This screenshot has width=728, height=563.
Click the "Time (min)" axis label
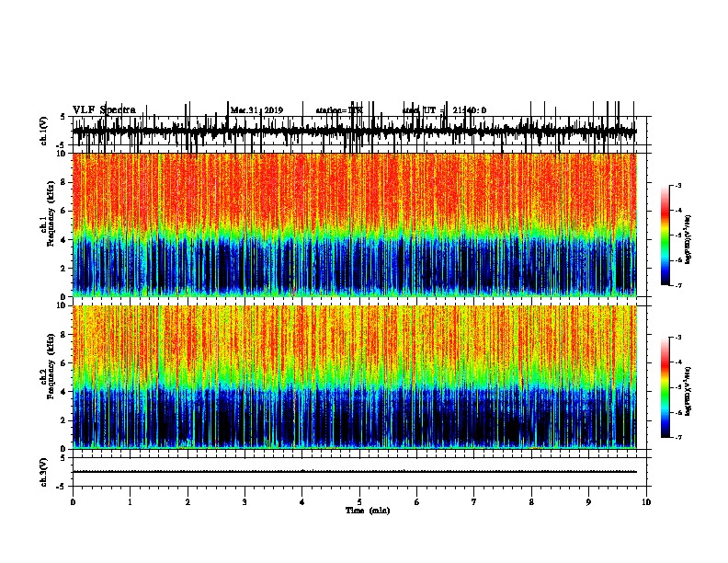coord(368,511)
